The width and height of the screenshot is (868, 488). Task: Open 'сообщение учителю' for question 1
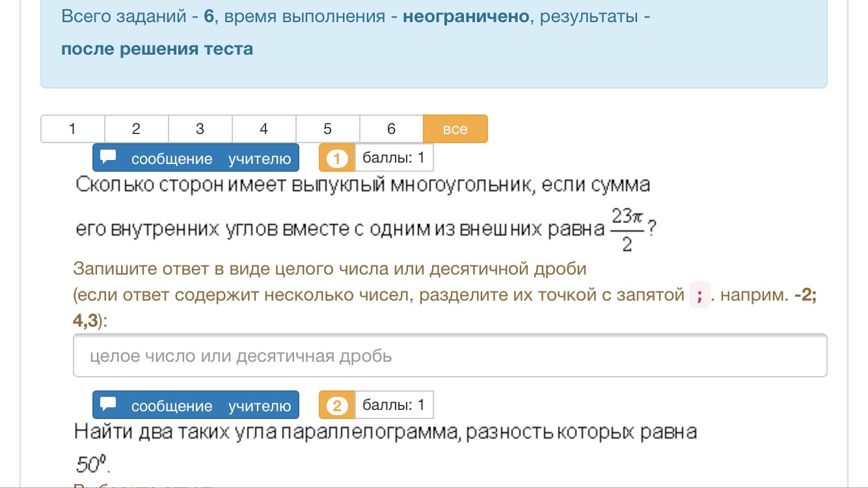pos(196,158)
